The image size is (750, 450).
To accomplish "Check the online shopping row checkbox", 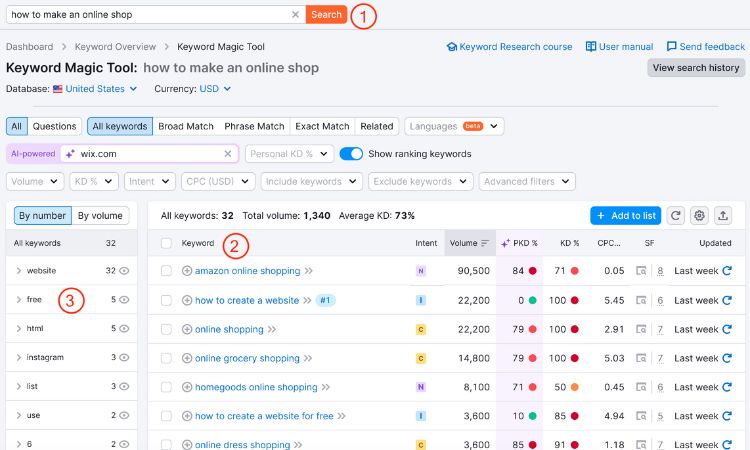I will [x=166, y=329].
